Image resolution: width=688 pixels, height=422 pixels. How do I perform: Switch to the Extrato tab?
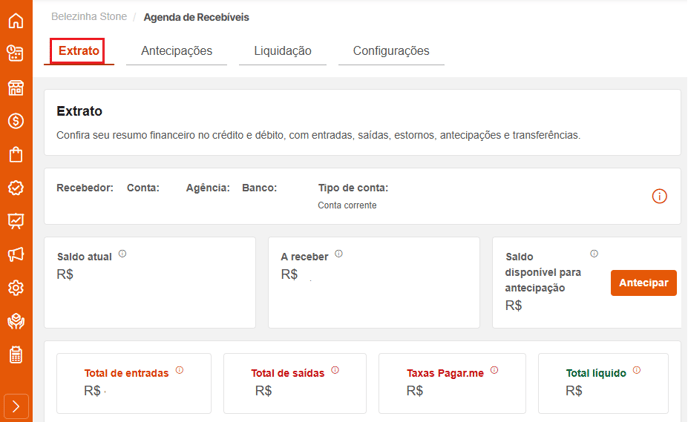(x=79, y=51)
